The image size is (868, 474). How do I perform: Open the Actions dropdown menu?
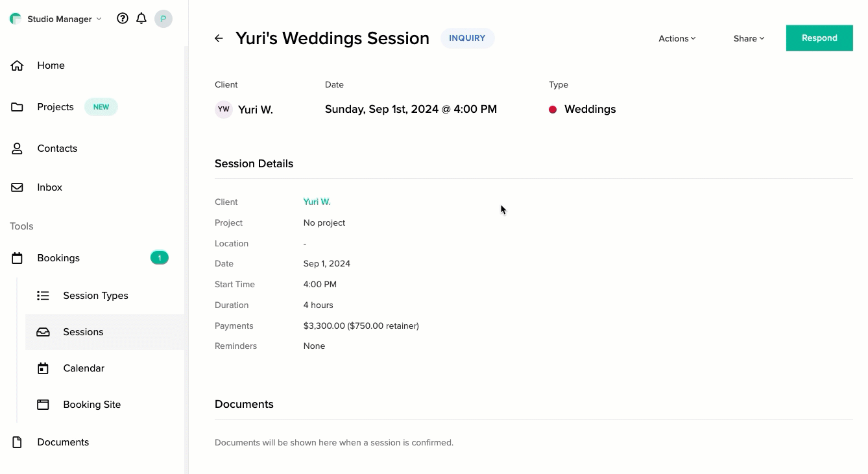[677, 38]
